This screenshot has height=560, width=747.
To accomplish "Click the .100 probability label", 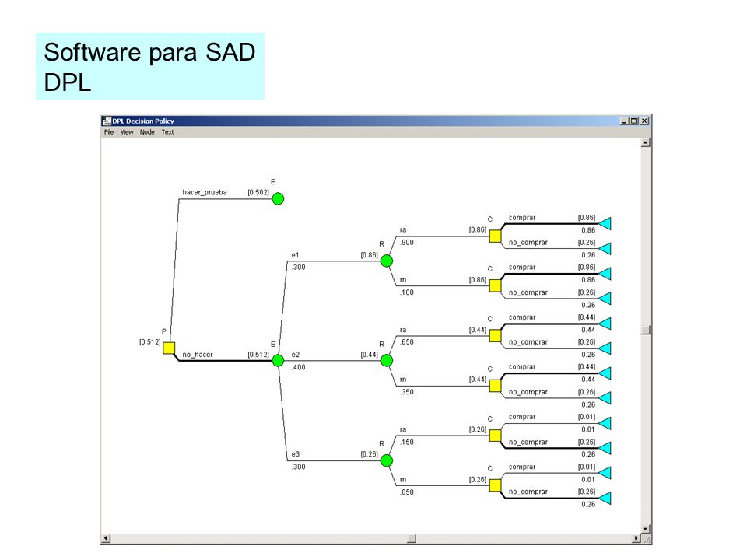I will pyautogui.click(x=407, y=292).
